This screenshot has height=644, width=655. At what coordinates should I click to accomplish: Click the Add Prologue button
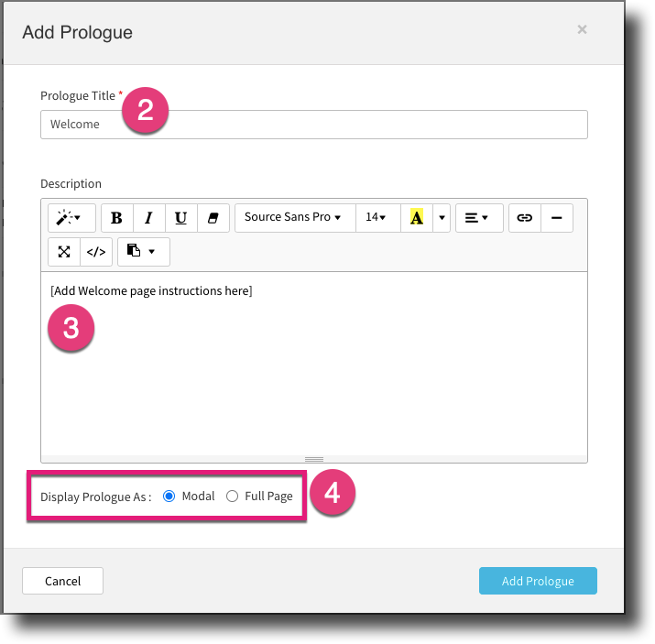point(538,581)
